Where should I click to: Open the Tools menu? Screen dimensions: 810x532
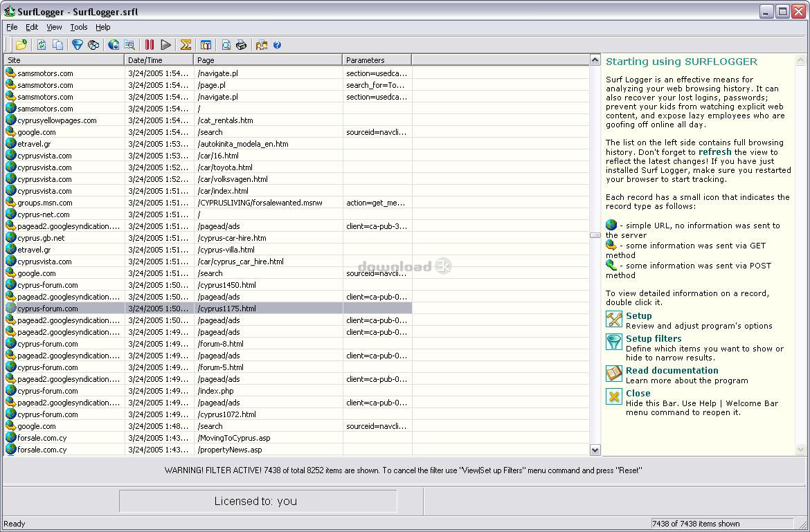pos(78,27)
